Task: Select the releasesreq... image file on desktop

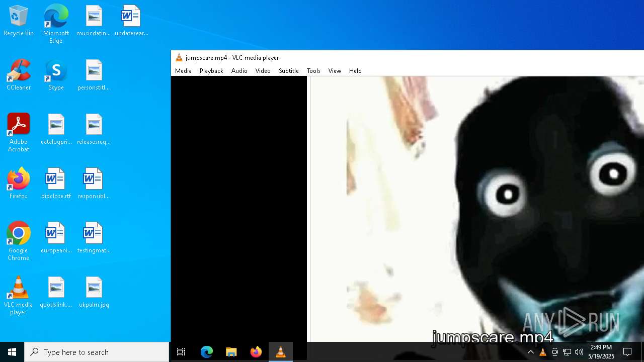Action: coord(94,130)
